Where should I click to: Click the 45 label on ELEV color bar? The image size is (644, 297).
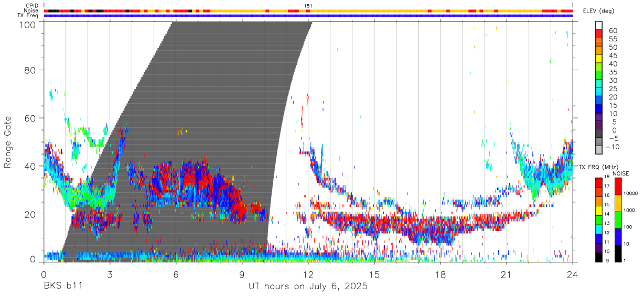[613, 56]
